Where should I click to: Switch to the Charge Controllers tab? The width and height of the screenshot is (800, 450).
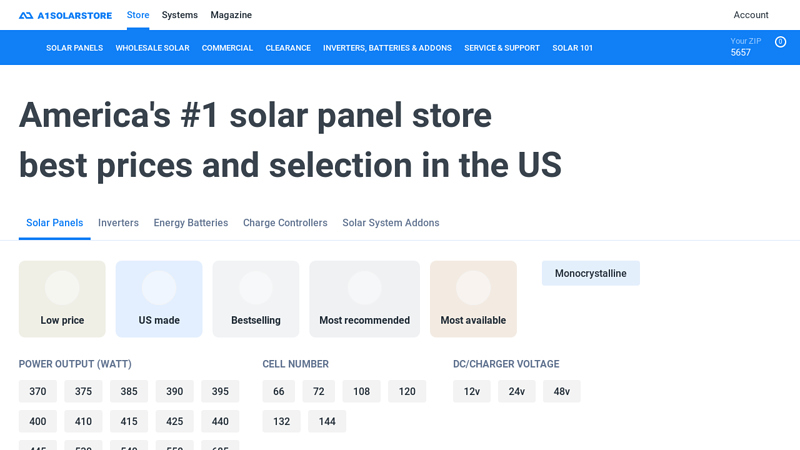click(x=285, y=223)
